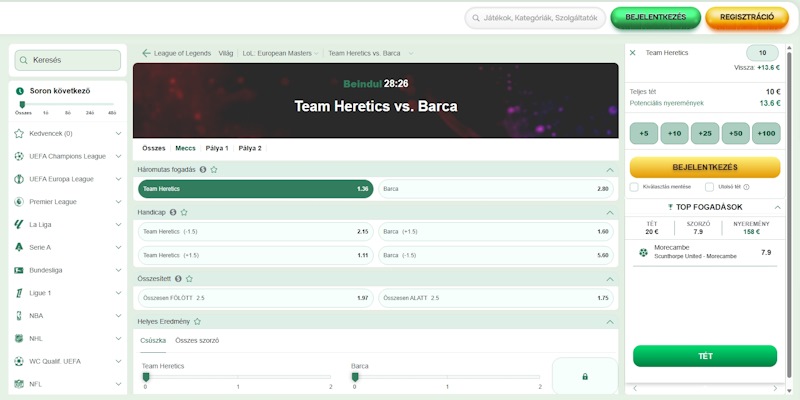Click the NBA logo icon
Image resolution: width=800 pixels, height=400 pixels.
[19, 315]
